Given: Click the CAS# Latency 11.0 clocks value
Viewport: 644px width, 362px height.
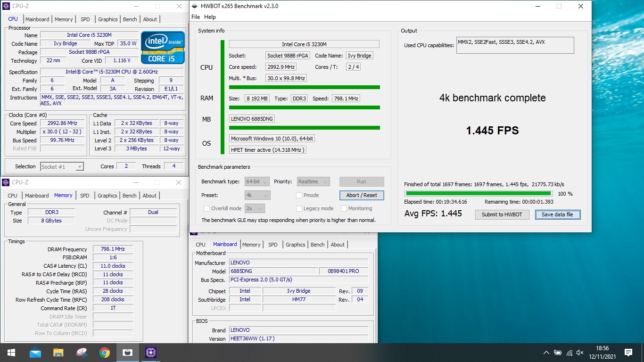Looking at the screenshot, I should click(x=113, y=266).
